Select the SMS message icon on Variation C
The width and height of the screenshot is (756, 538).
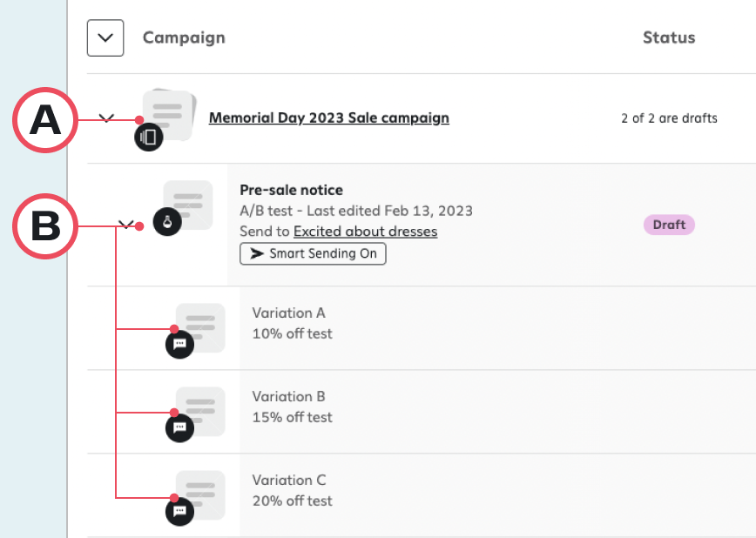tap(178, 511)
